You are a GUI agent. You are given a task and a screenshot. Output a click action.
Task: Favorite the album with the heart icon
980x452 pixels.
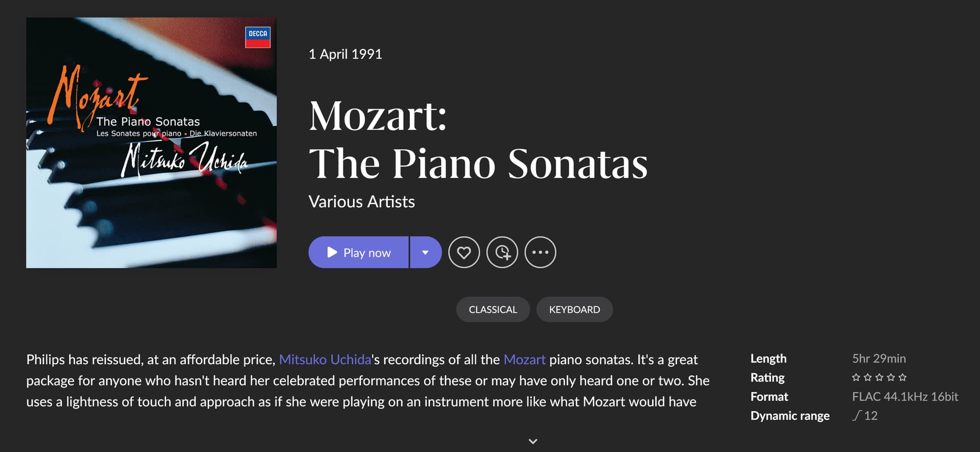[464, 252]
